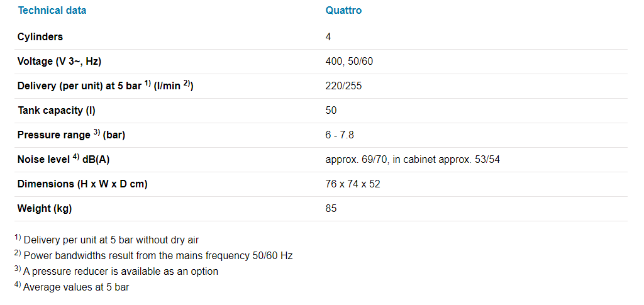Click footnote 'Delivery per unit at 5 bar without dry air'

111,240
